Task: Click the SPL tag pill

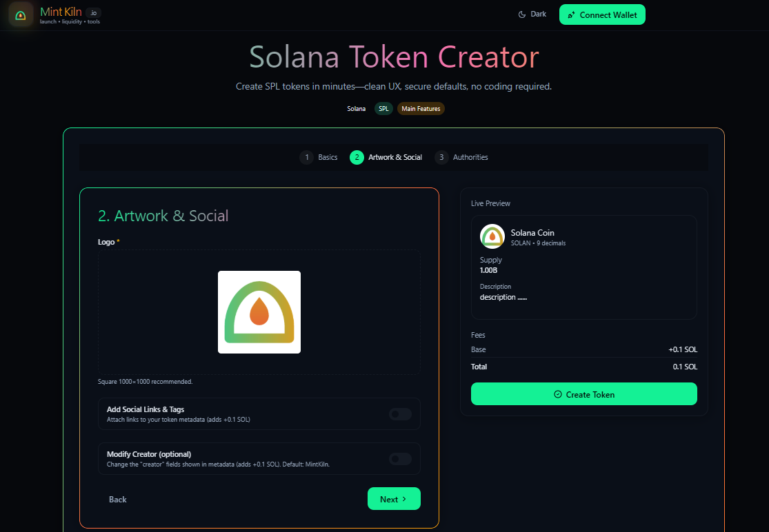Action: pos(383,109)
